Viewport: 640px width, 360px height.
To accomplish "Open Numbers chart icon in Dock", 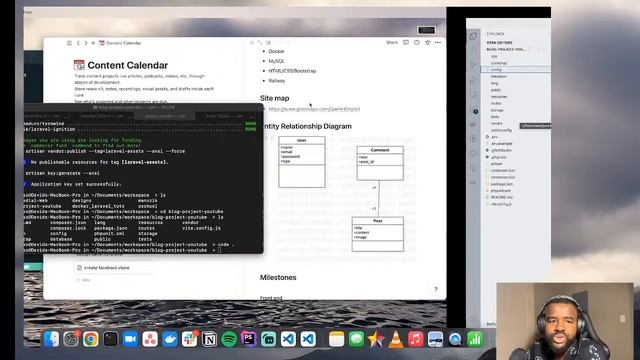I will [474, 339].
